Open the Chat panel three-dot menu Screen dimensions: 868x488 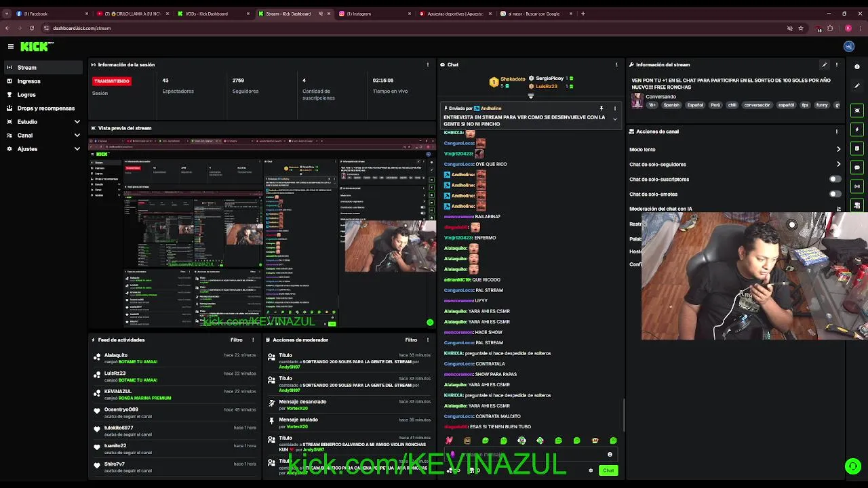pos(616,64)
